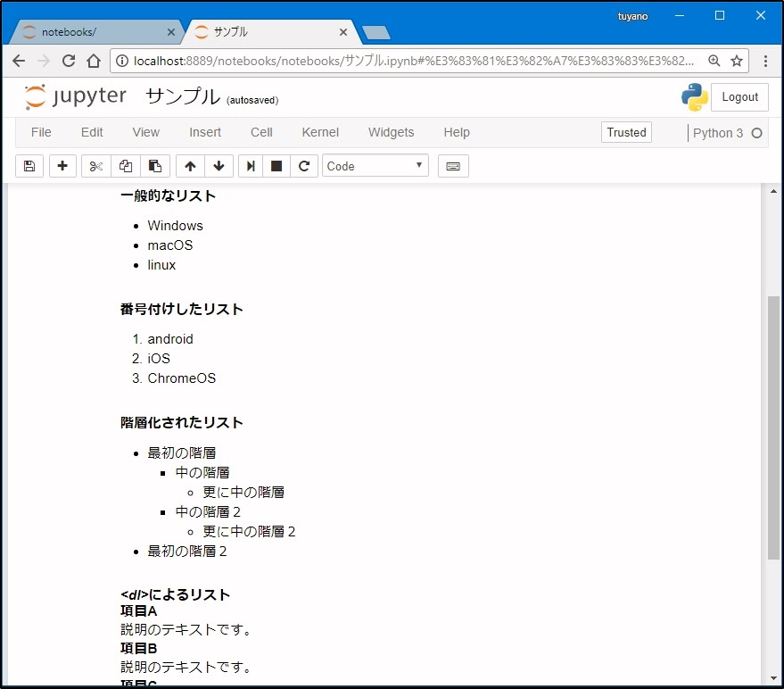Open the command palette keyboard icon

(x=453, y=166)
